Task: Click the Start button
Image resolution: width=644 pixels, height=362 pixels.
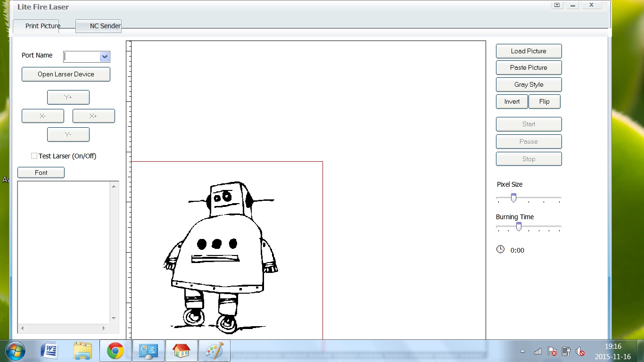Action: (529, 124)
